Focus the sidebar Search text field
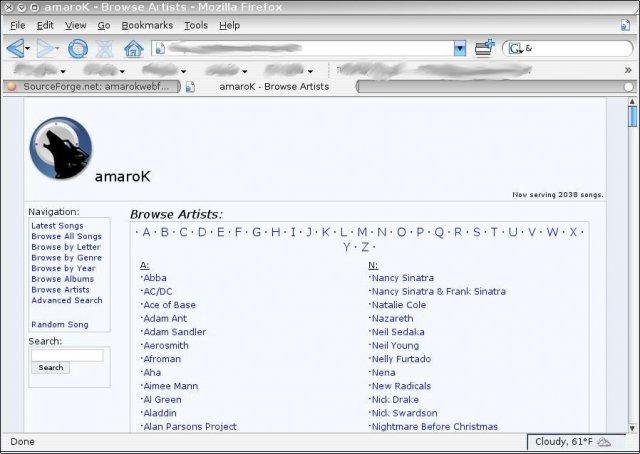Screen dimensions: 640x454 (67, 356)
